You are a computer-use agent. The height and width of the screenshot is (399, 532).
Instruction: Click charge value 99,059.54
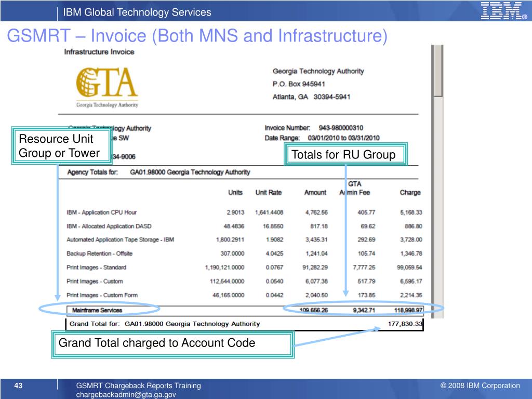coord(409,268)
